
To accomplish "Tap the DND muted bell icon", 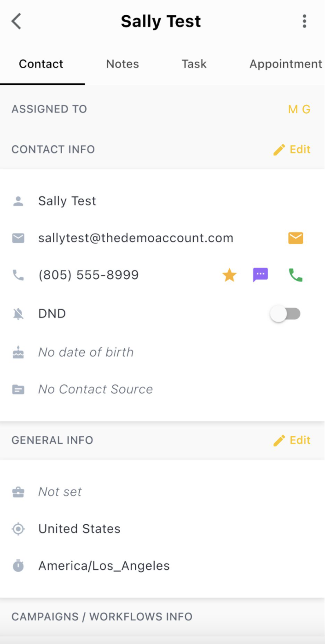I will point(18,314).
